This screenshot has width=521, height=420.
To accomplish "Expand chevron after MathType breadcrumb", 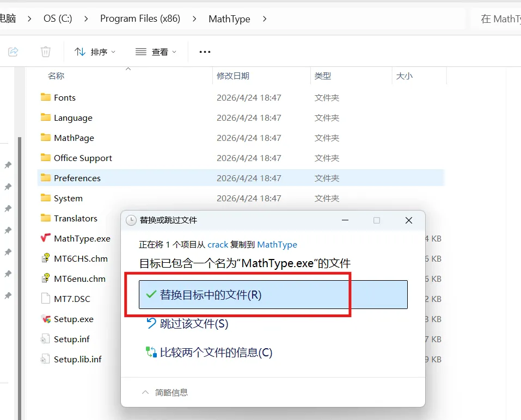I will click(265, 19).
